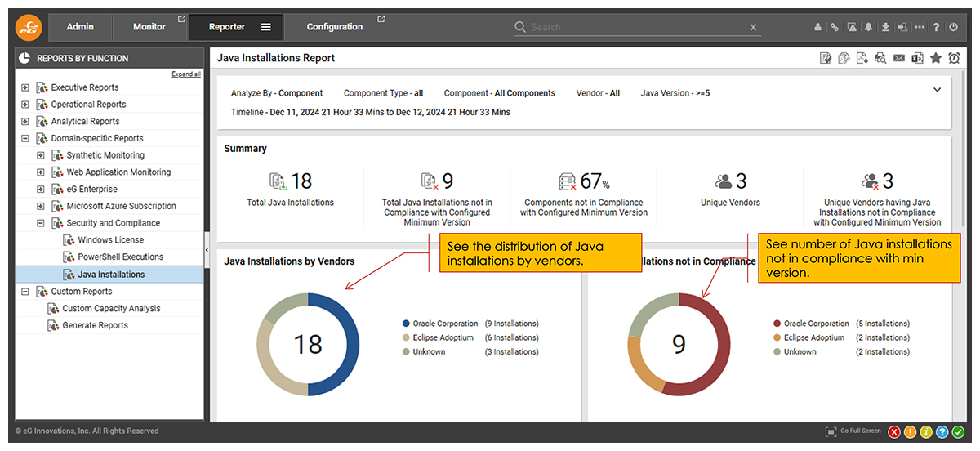
Task: Collapse the report filter chevron
Action: pos(937,90)
